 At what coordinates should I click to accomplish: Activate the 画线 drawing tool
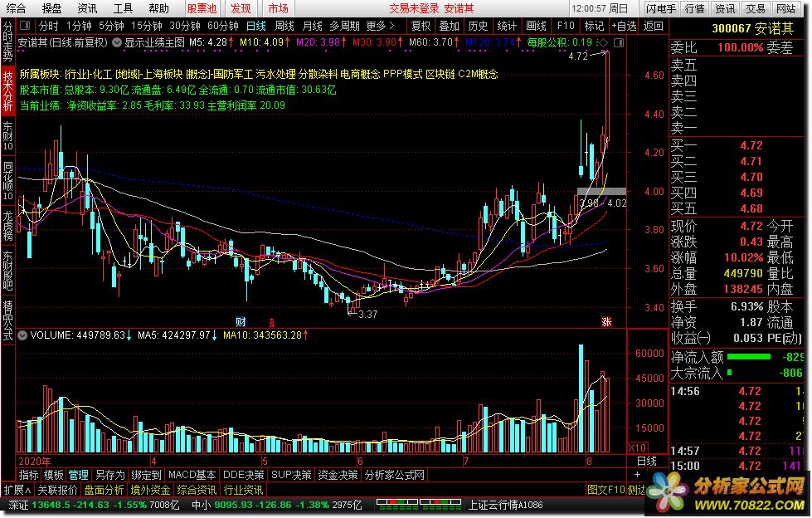point(536,26)
